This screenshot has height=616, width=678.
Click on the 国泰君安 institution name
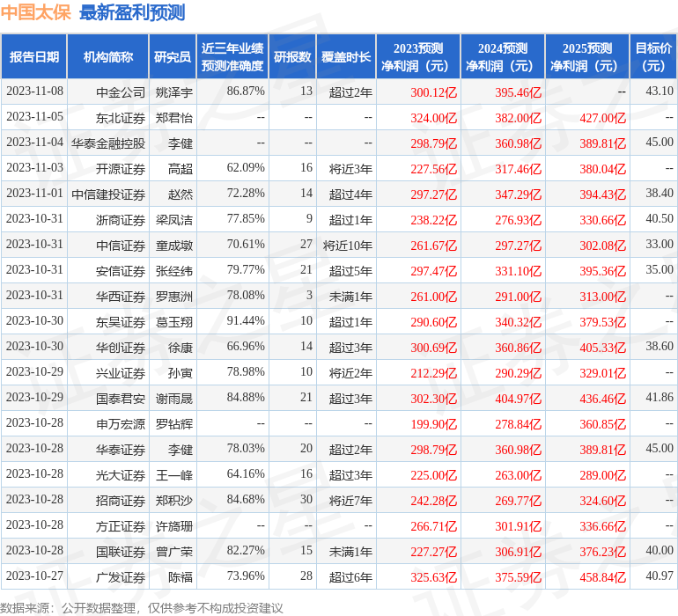coord(121,399)
